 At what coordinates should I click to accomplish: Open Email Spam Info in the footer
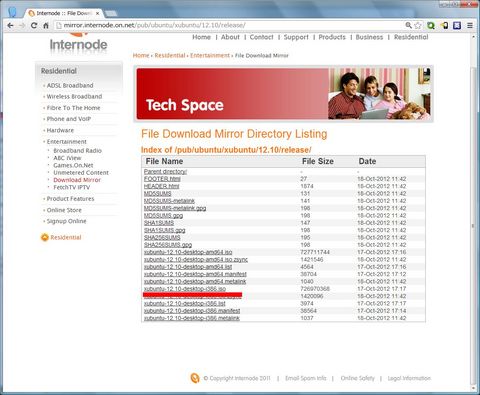coord(306,378)
